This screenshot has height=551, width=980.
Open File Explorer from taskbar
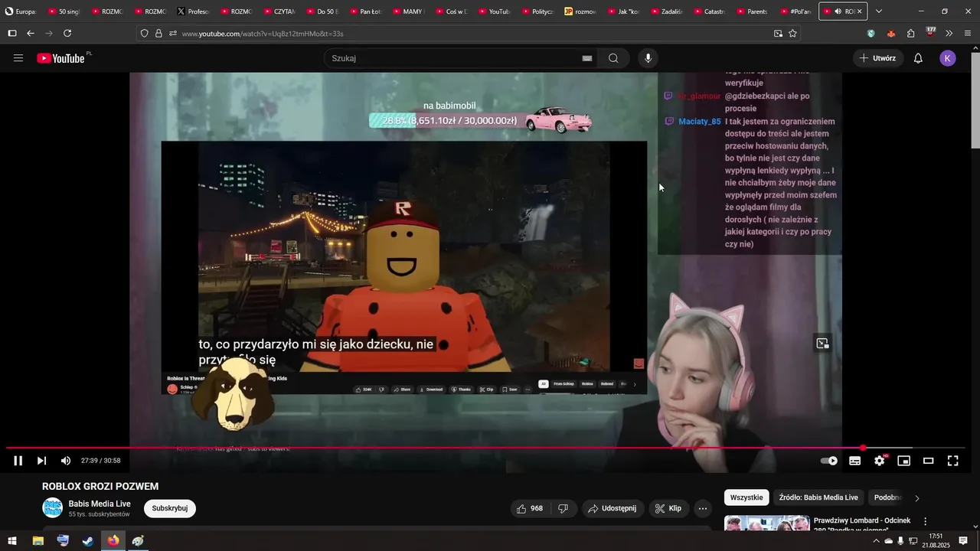coord(38,541)
